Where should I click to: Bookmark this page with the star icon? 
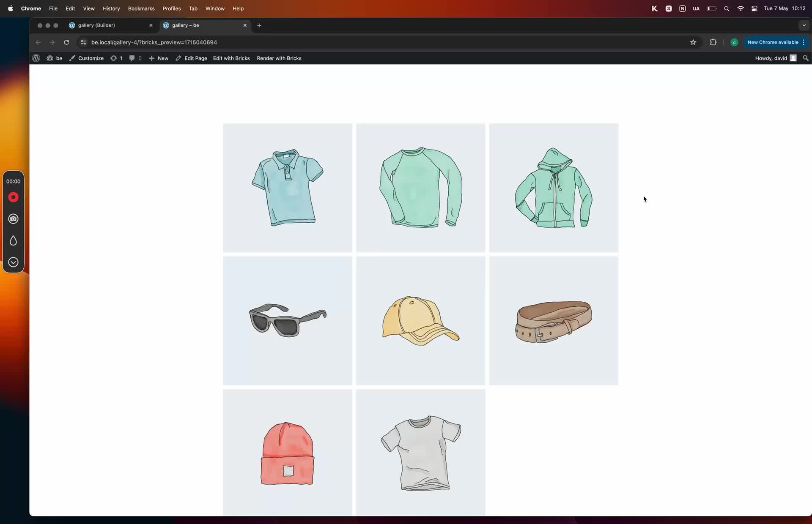pos(693,42)
